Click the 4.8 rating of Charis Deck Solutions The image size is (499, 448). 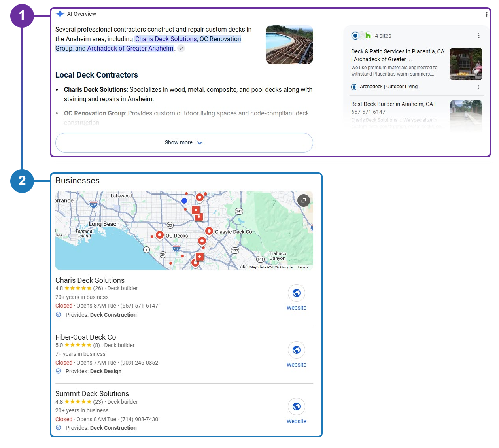pos(59,288)
